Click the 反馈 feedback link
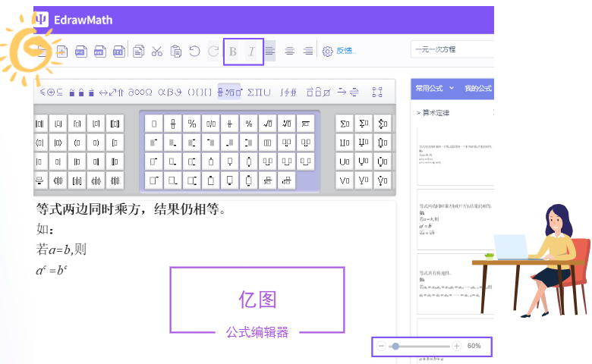The width and height of the screenshot is (592, 364). [345, 51]
